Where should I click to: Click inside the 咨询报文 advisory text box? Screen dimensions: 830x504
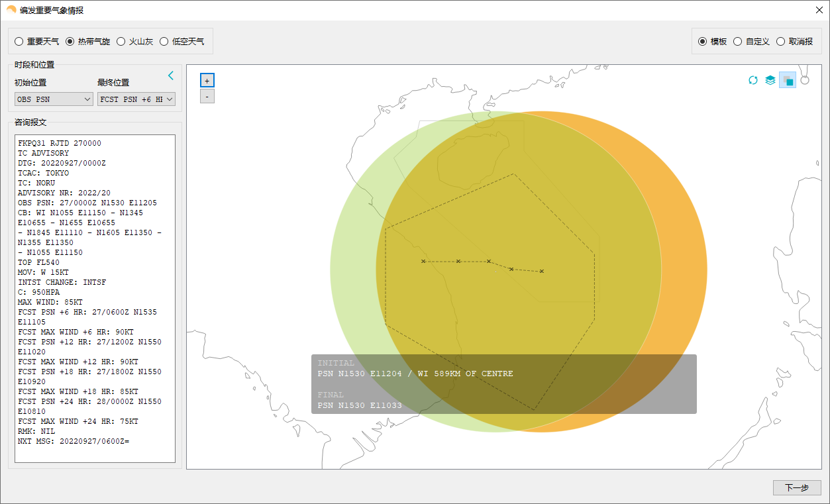(x=95, y=299)
